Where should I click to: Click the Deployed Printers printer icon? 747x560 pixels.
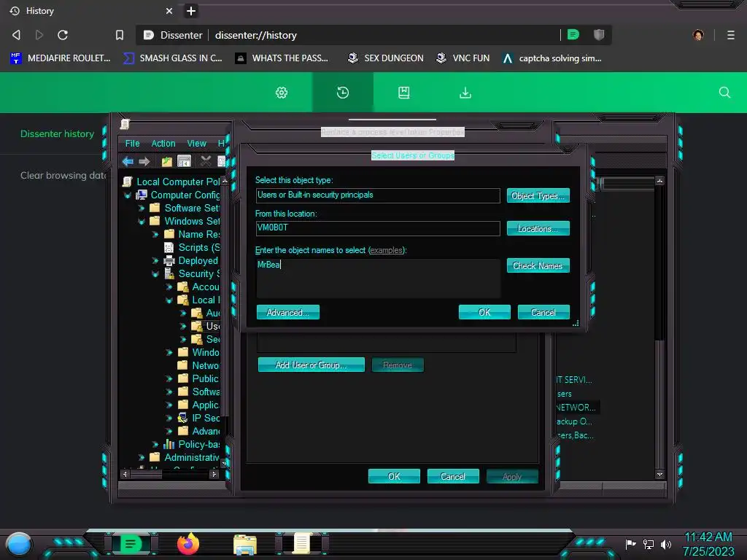pyautogui.click(x=169, y=260)
